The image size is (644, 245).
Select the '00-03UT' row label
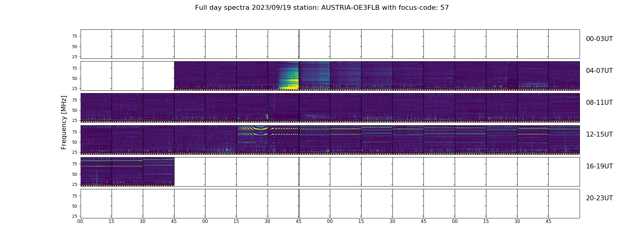coord(599,39)
